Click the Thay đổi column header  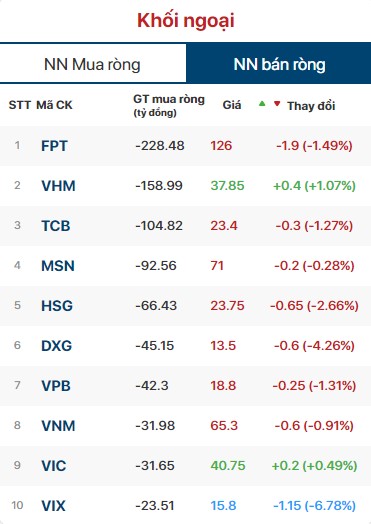(x=311, y=106)
